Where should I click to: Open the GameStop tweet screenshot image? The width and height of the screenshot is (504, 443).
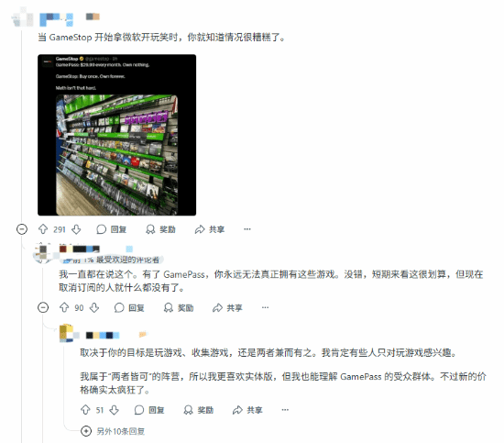(116, 135)
